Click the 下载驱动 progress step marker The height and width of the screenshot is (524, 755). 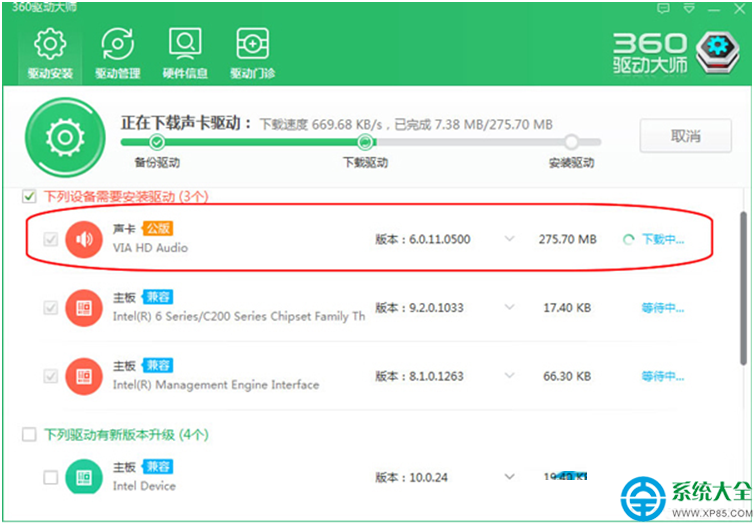(365, 142)
